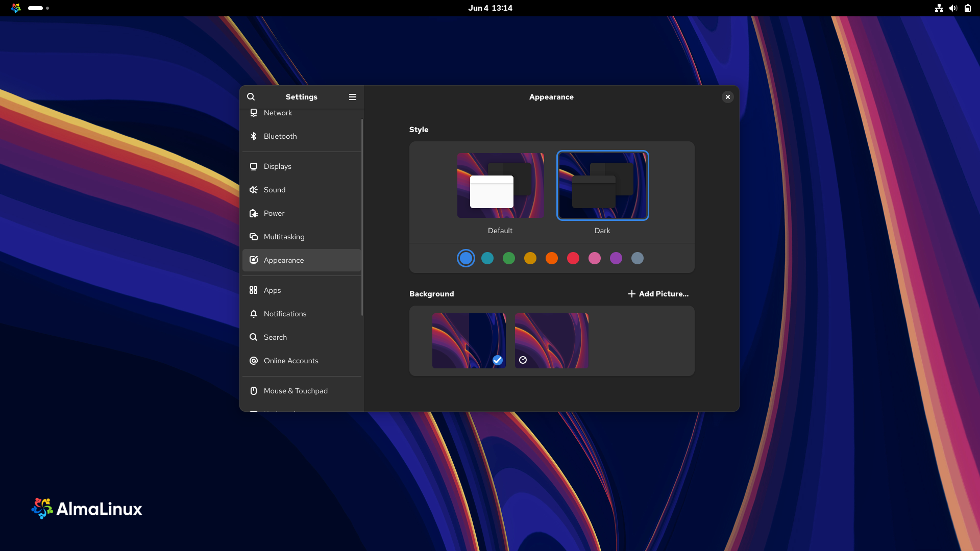The image size is (980, 551).
Task: Choose the teal accent color
Action: tap(487, 258)
